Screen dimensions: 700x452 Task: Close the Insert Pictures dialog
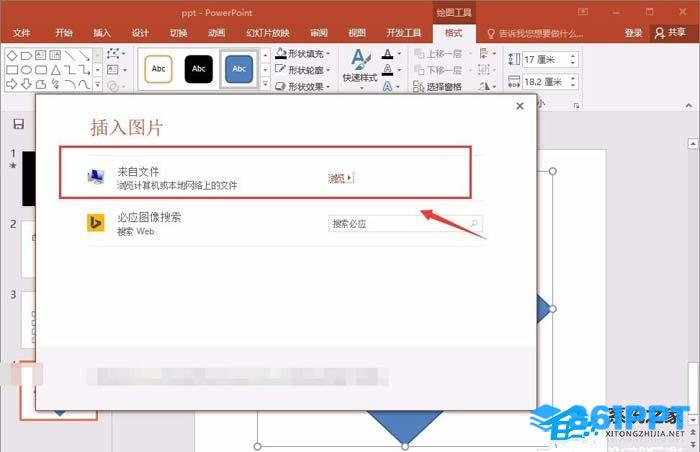click(x=520, y=106)
